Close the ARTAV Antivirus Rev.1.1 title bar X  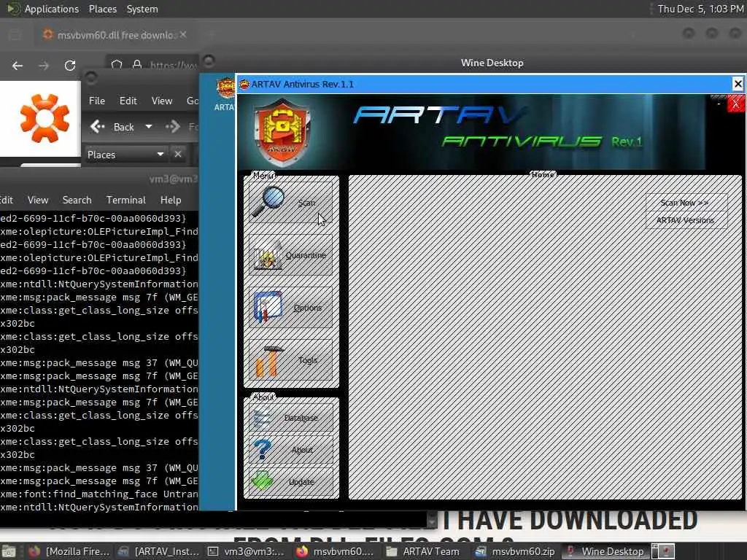pyautogui.click(x=738, y=85)
